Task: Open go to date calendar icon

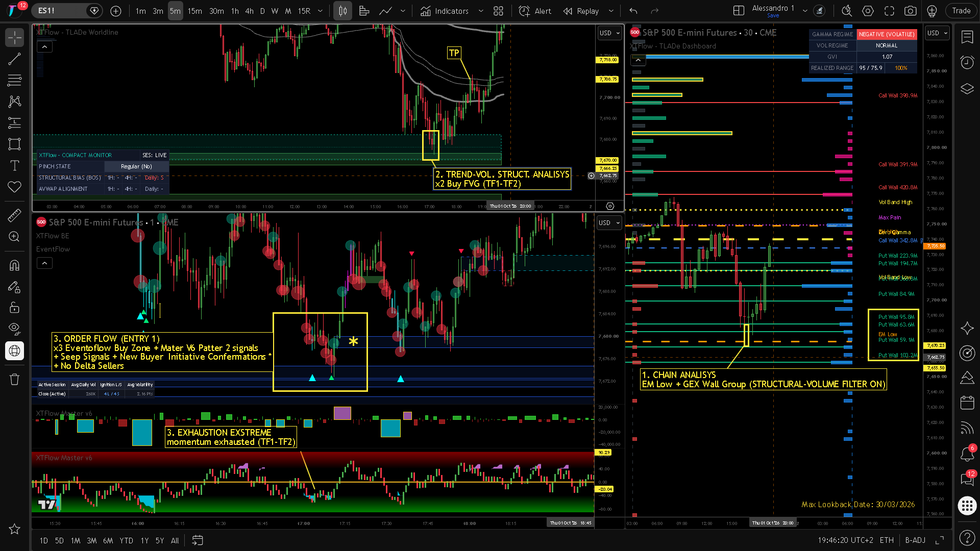Action: 198,540
